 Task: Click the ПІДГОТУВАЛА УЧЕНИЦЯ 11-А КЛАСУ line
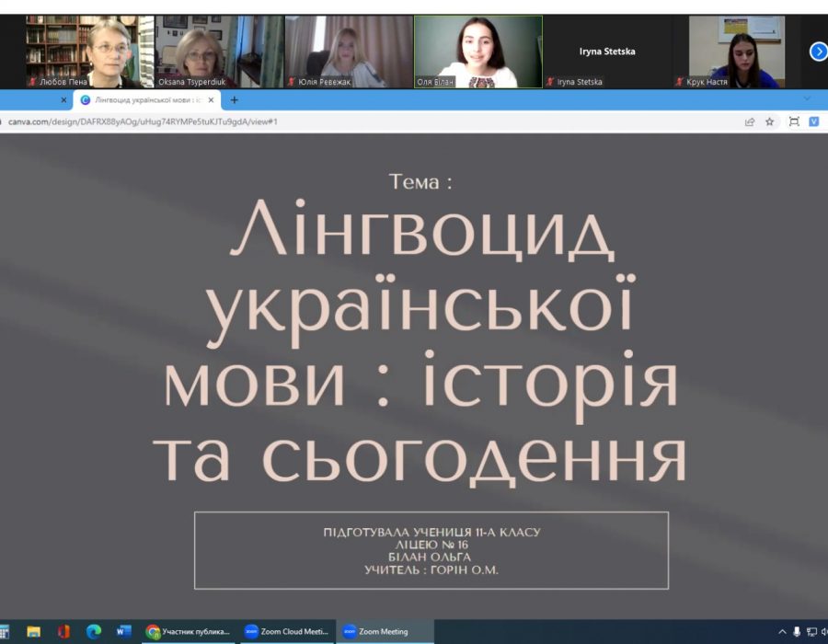[x=432, y=532]
